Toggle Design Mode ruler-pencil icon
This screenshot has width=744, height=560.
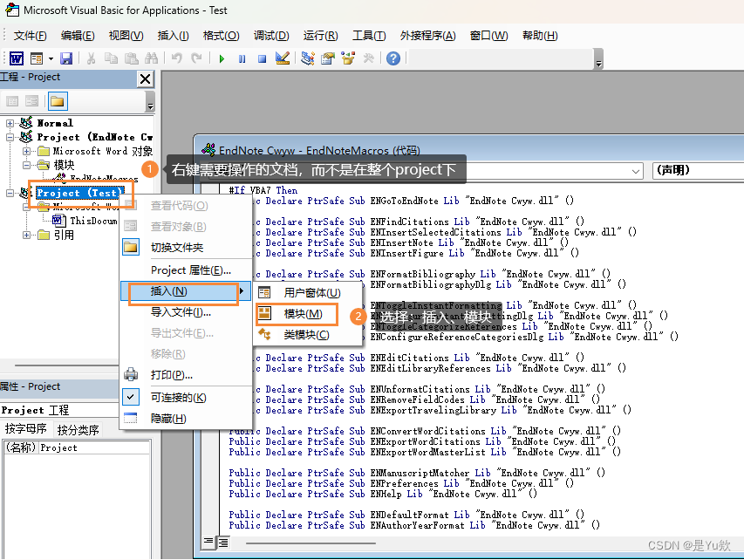click(283, 58)
